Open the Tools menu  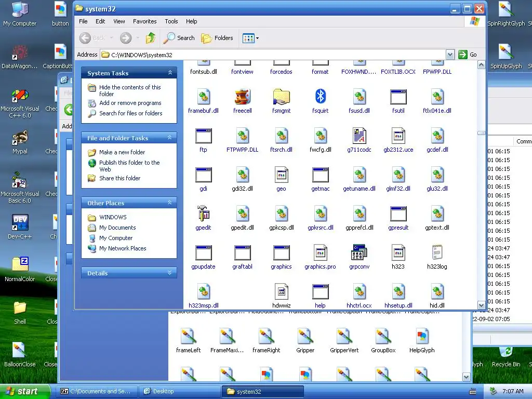(x=171, y=21)
